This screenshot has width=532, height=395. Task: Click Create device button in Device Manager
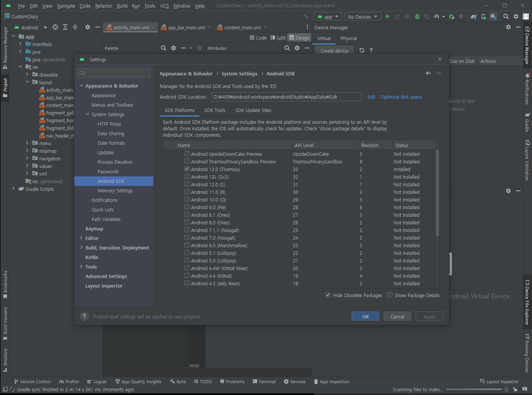click(334, 51)
